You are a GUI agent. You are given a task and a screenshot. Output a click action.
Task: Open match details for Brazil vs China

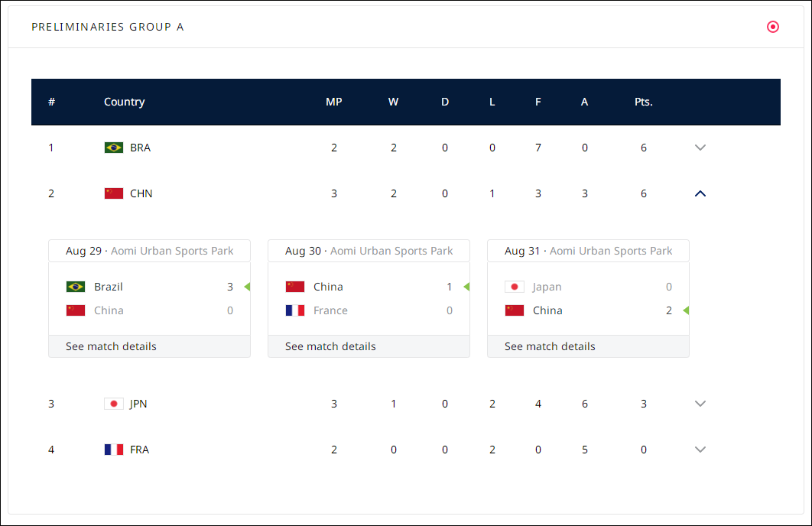click(x=111, y=346)
